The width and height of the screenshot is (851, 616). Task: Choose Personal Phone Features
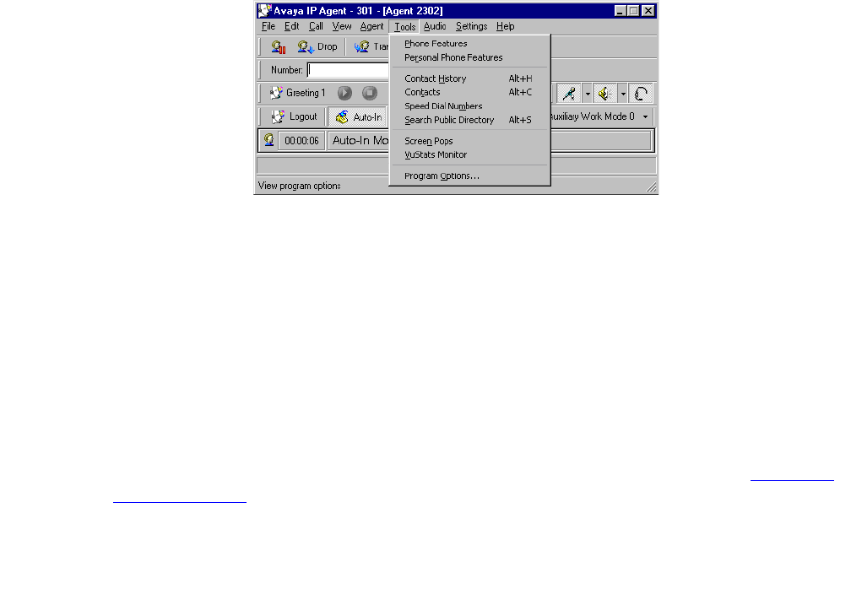click(470, 57)
